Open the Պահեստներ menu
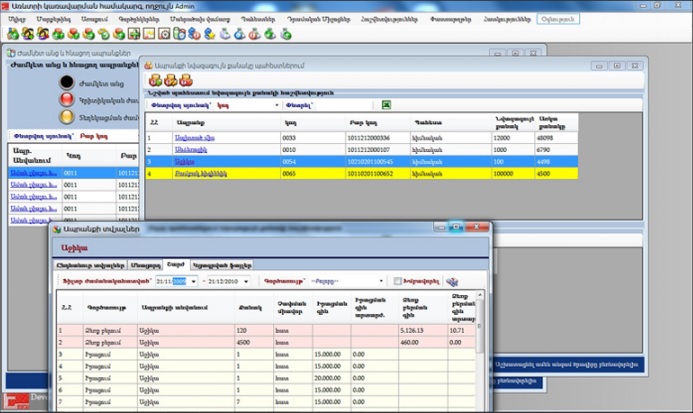 coord(258,19)
